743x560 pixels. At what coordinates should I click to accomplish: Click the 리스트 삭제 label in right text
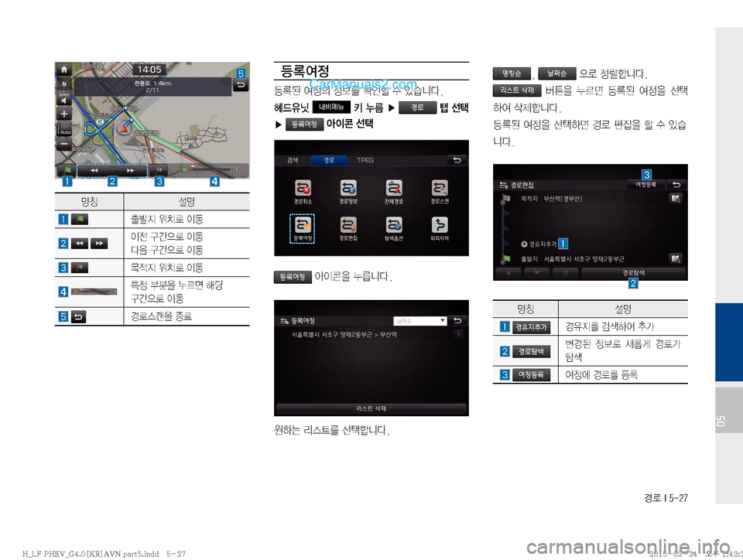coord(517,90)
